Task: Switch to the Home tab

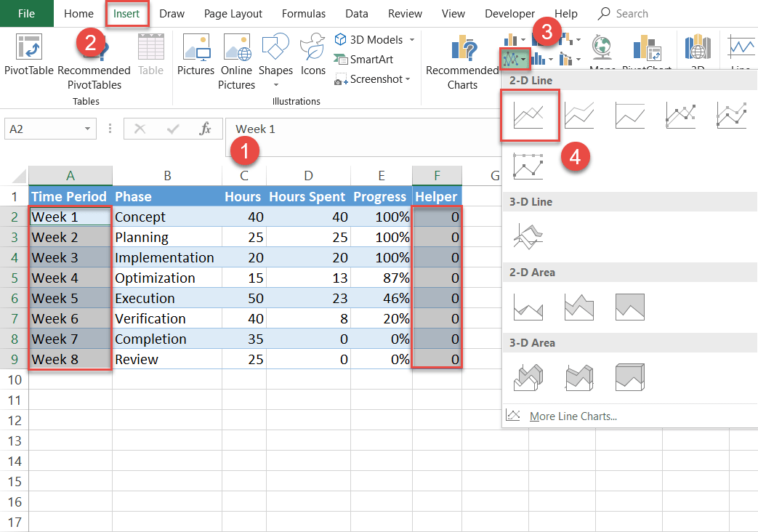Action: tap(78, 14)
